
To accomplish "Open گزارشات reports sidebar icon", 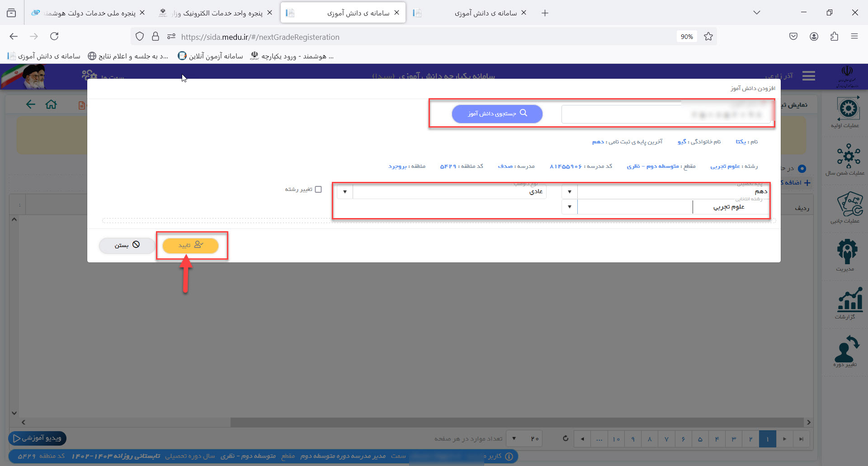I will (x=848, y=302).
